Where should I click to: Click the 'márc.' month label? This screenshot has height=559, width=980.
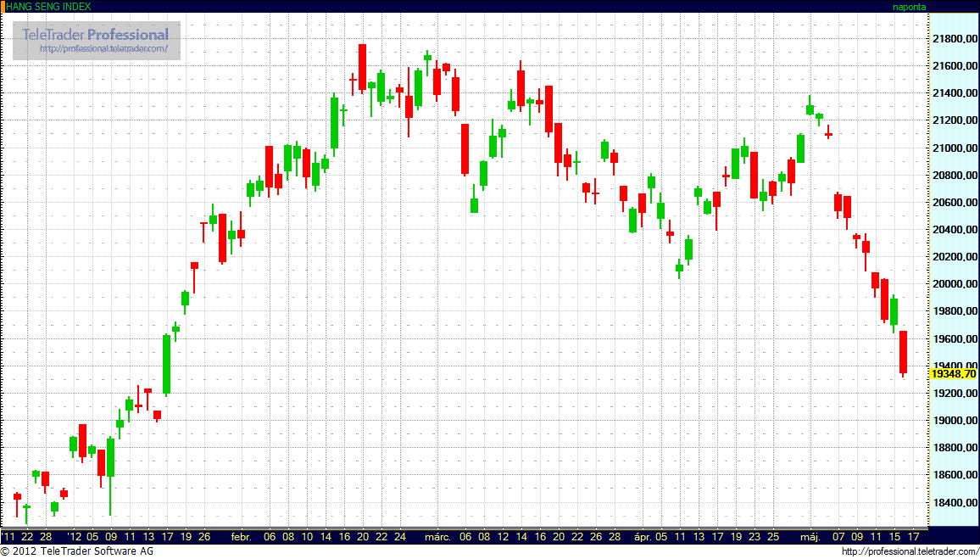[x=439, y=536]
